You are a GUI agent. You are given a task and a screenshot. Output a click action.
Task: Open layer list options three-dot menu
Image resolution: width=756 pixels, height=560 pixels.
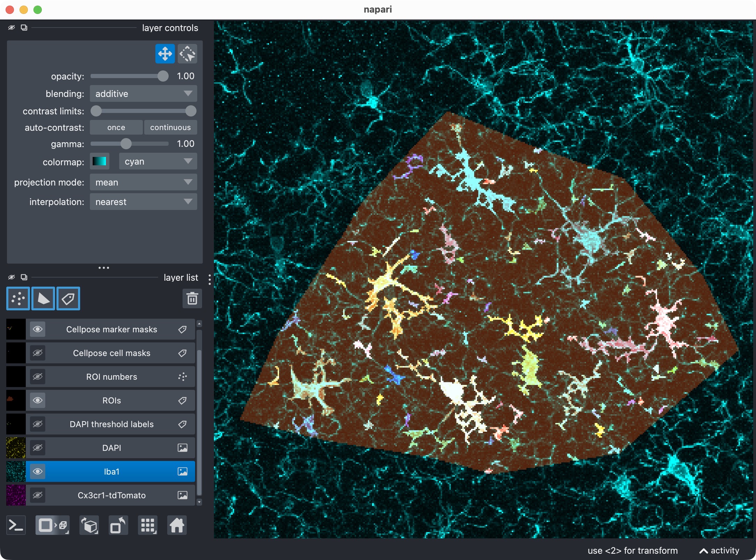coord(209,279)
